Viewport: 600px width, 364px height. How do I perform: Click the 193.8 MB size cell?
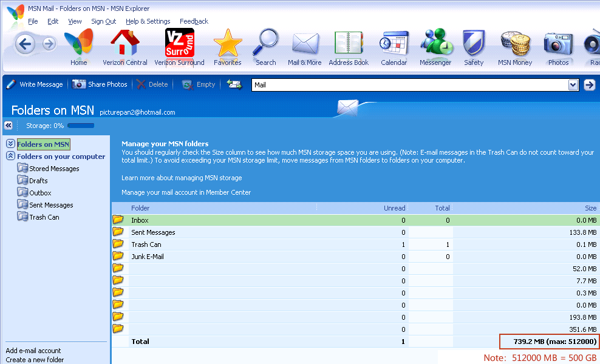pos(583,317)
